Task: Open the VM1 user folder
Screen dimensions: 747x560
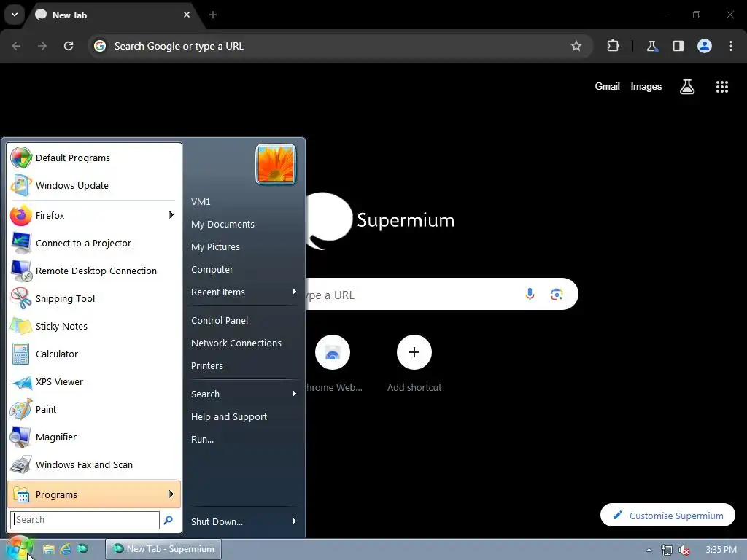Action: point(201,202)
